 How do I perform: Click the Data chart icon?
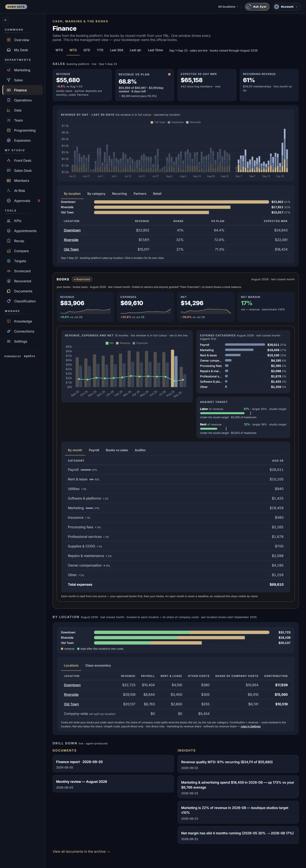click(9, 110)
